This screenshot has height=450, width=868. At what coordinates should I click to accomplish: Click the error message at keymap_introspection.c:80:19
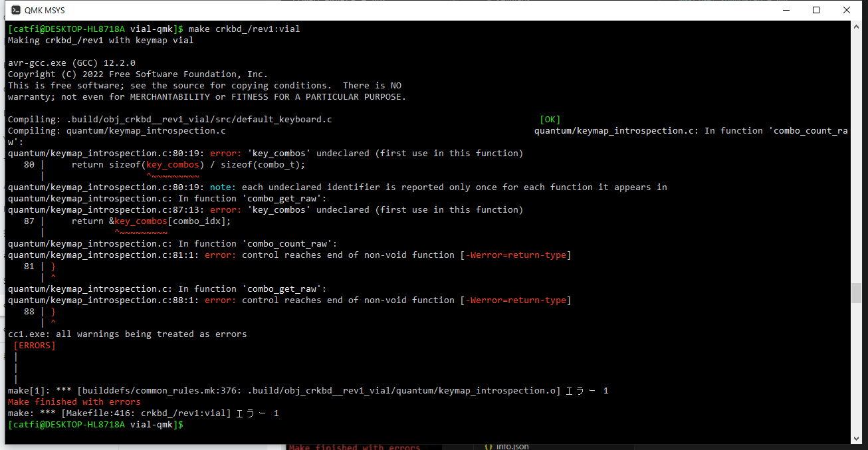point(266,154)
